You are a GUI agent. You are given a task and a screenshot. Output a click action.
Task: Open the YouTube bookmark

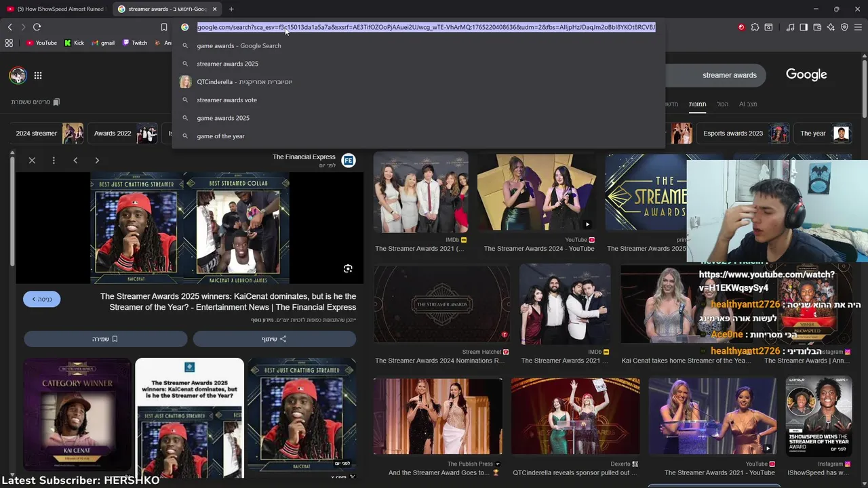pyautogui.click(x=41, y=43)
